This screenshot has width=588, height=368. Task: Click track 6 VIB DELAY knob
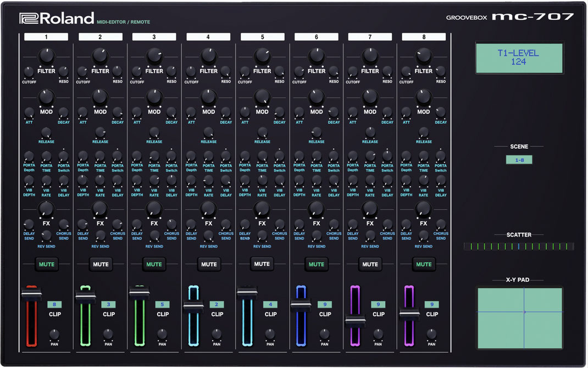pos(334,181)
